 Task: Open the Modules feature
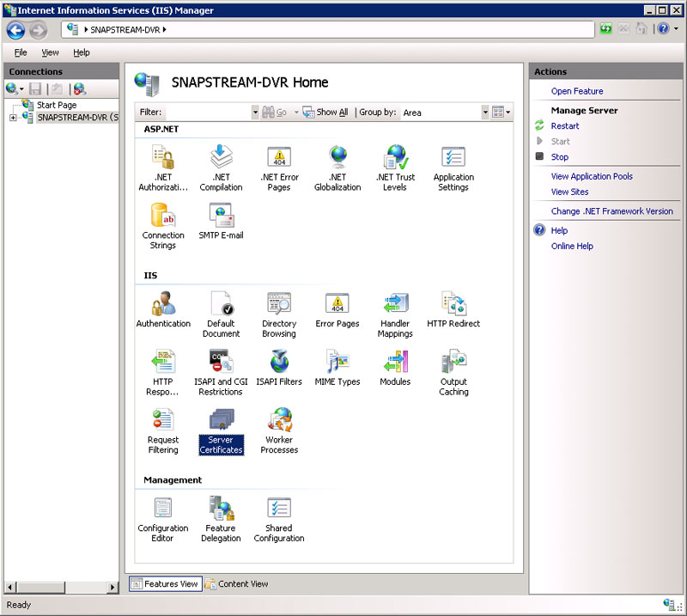[395, 368]
